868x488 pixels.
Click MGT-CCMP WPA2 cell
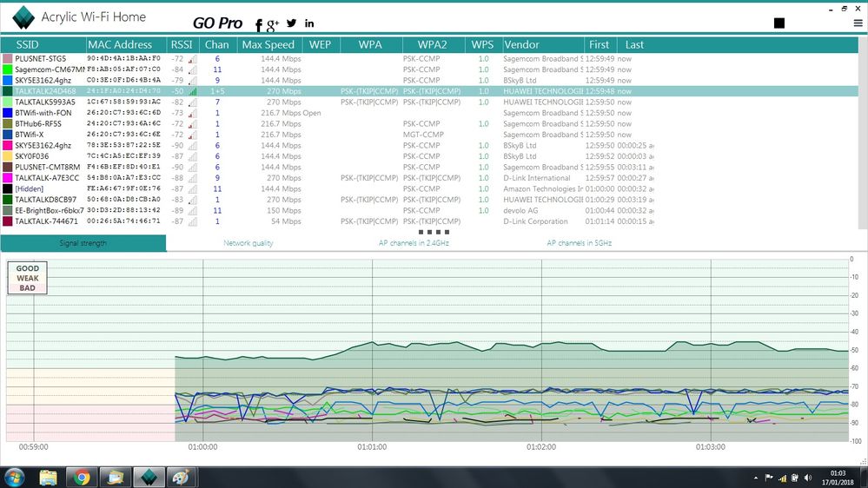(423, 135)
